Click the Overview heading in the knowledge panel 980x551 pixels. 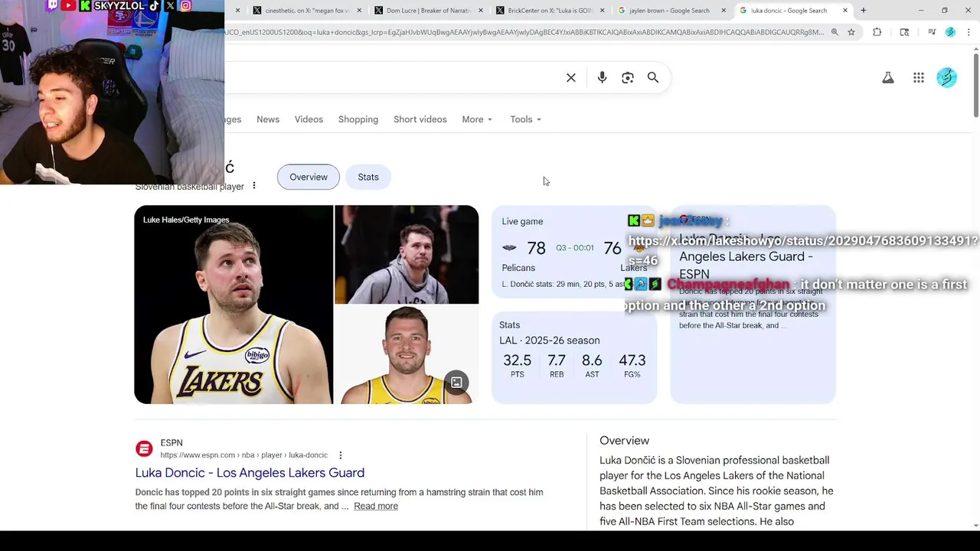click(x=624, y=441)
